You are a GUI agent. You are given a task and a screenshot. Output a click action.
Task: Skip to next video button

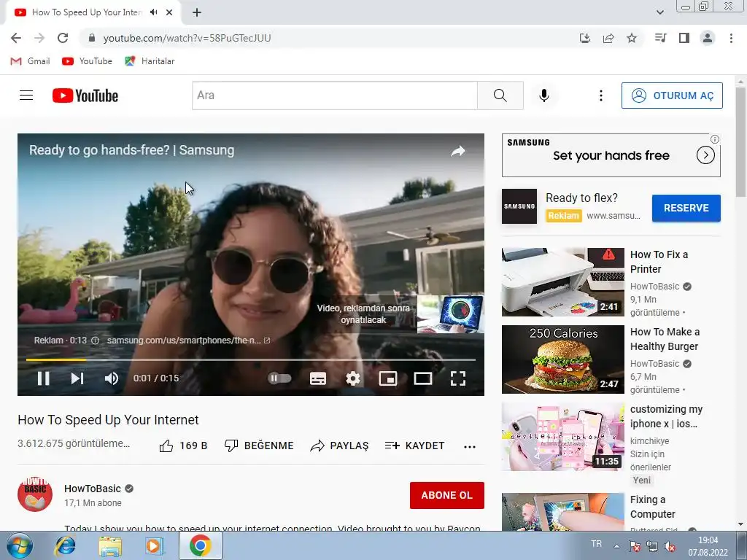(x=77, y=378)
